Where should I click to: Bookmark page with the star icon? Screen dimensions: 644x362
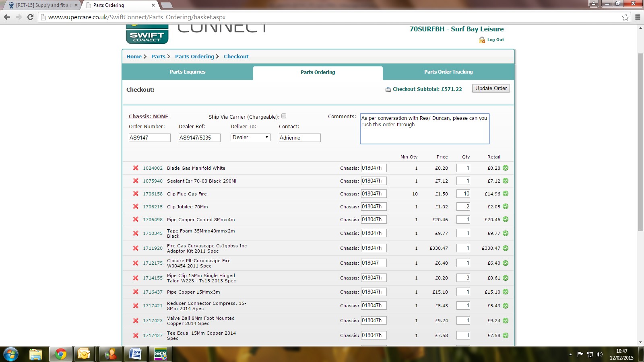[x=625, y=17]
